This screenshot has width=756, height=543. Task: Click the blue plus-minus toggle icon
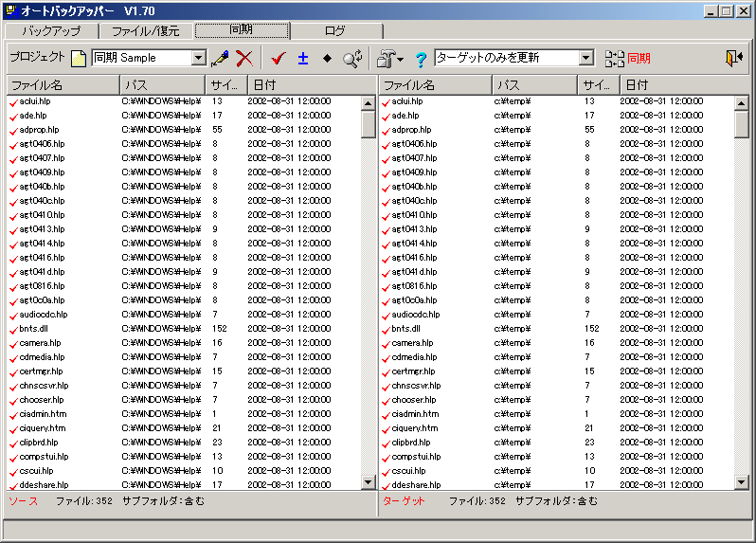point(303,59)
